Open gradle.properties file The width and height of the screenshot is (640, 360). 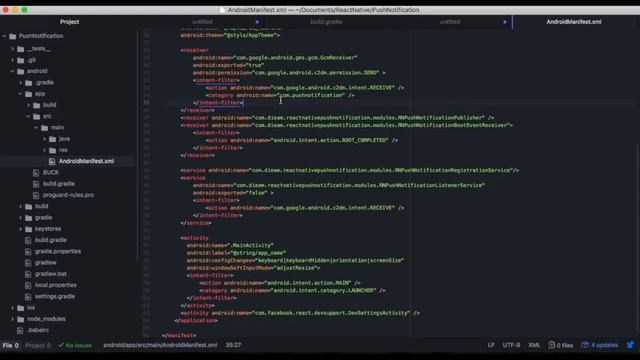[58, 251]
